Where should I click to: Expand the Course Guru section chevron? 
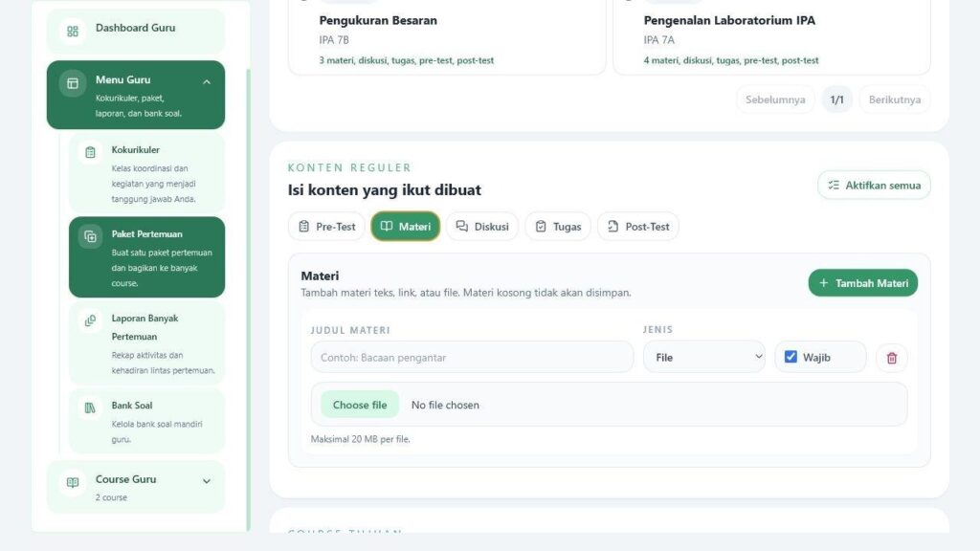click(207, 481)
